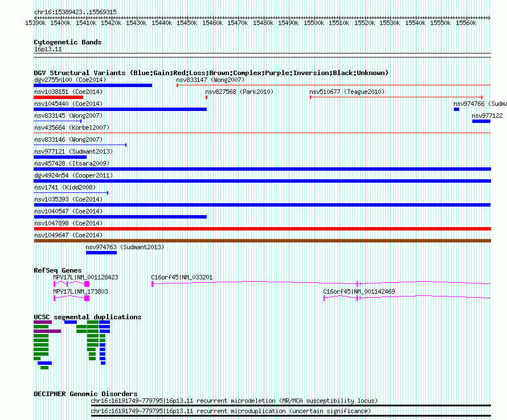Select the nsv1741 (Kidd2008) variant label

[65, 187]
